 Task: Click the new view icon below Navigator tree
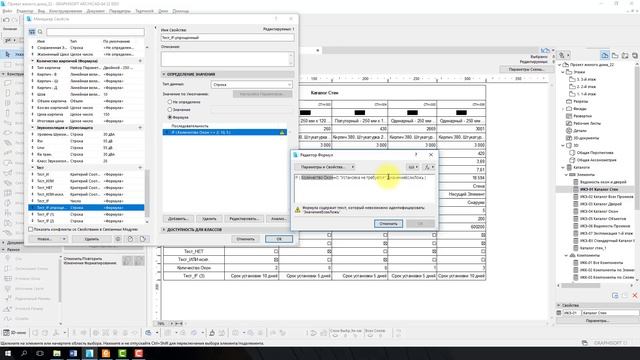pyautogui.click(x=615, y=295)
